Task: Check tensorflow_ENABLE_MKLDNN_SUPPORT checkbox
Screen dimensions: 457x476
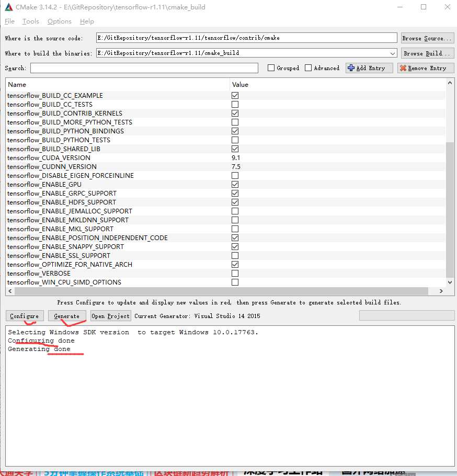Action: pos(235,220)
